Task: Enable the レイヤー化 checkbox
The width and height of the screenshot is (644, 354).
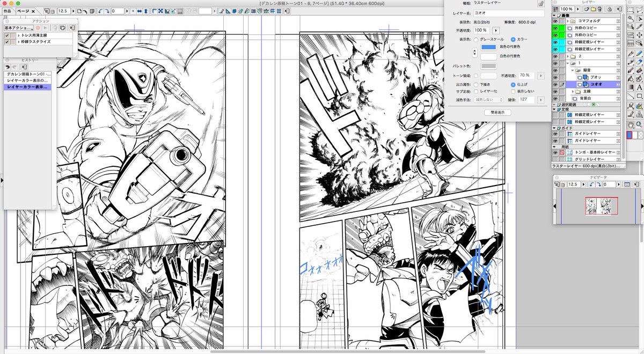Action: 476,92
